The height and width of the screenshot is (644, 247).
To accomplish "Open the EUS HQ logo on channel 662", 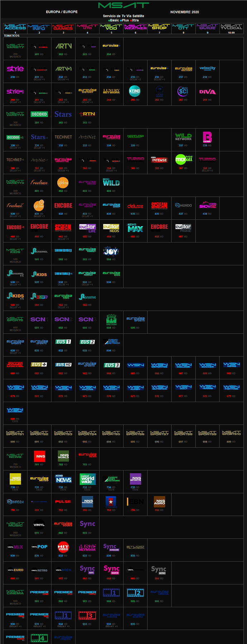I will tap(63, 365).
